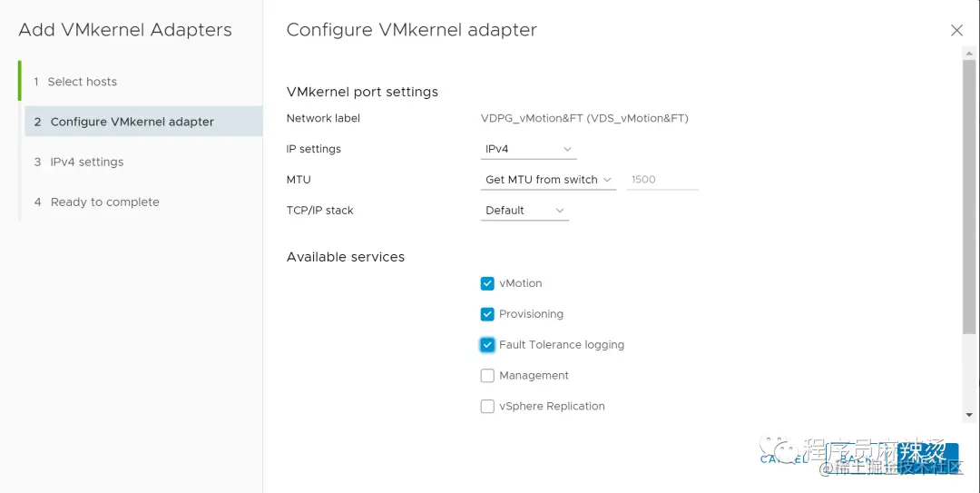980x493 pixels.
Task: Uncheck the vMotion service checkbox
Action: point(487,283)
